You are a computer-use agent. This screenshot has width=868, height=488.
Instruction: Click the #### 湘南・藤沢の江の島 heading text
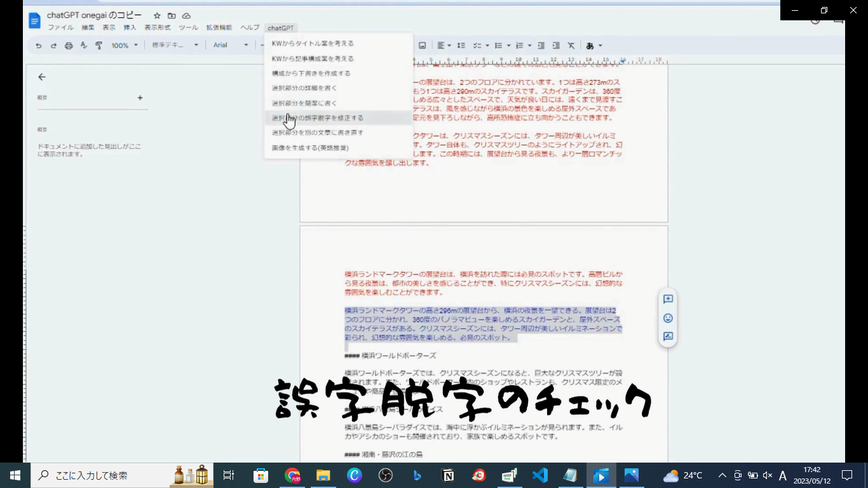coord(383,455)
